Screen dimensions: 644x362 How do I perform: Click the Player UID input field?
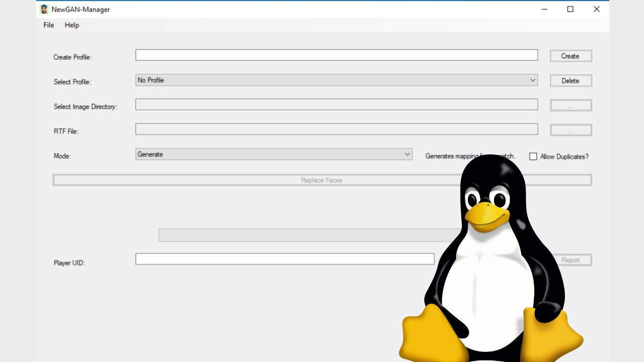284,258
